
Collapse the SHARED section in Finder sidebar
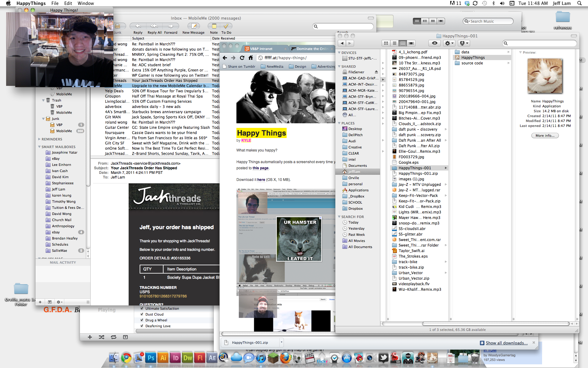tap(339, 67)
